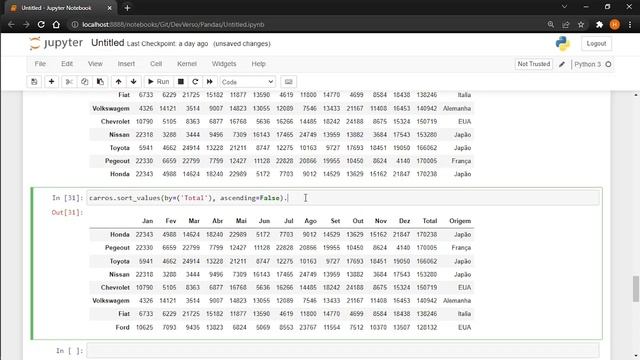The height and width of the screenshot is (360, 640).
Task: Open the Insert menu
Action: click(126, 64)
